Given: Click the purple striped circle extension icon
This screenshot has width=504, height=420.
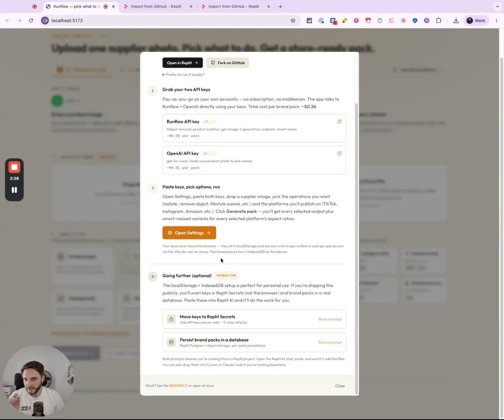Looking at the screenshot, I should pyautogui.click(x=427, y=21).
